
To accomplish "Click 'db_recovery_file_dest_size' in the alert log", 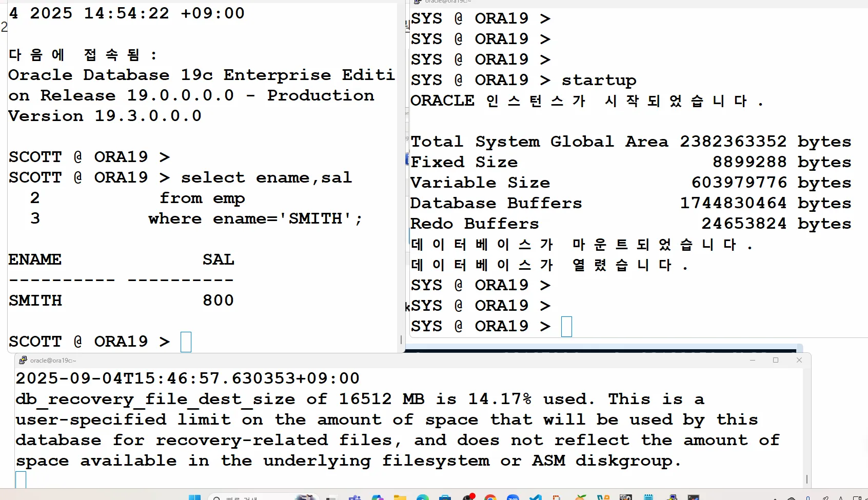I will tap(155, 399).
